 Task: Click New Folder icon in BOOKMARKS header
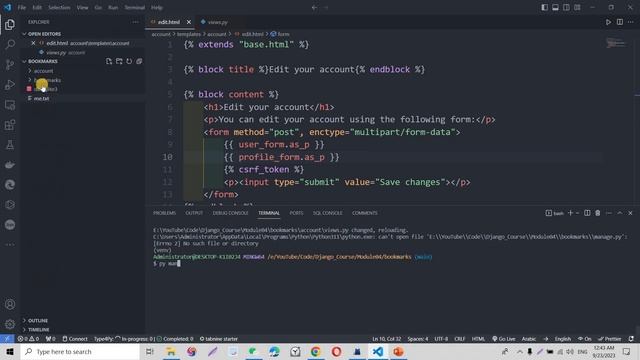119,61
